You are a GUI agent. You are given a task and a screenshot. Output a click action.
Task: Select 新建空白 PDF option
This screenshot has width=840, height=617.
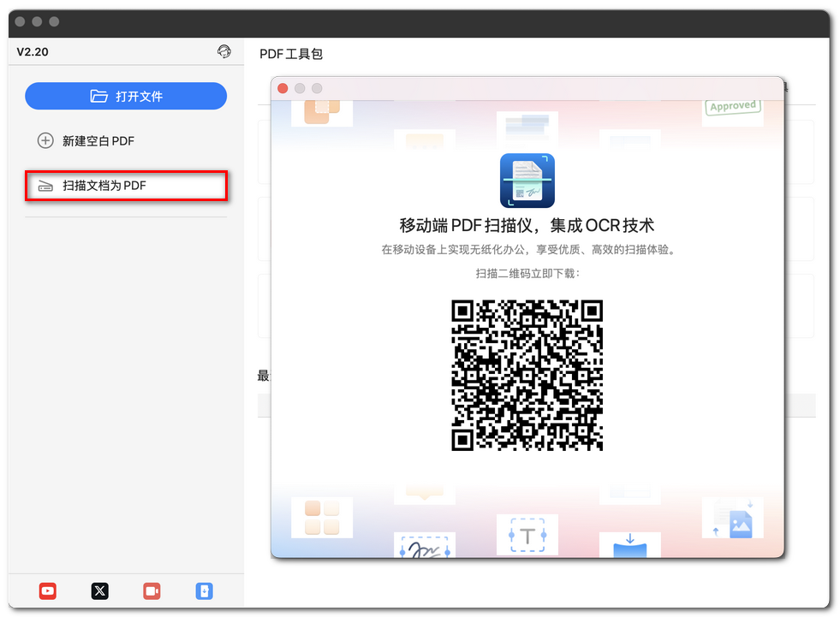(x=98, y=141)
